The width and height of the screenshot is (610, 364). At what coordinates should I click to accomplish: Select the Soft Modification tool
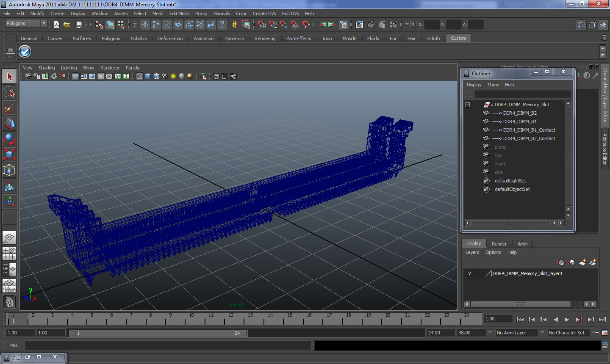coord(9,186)
